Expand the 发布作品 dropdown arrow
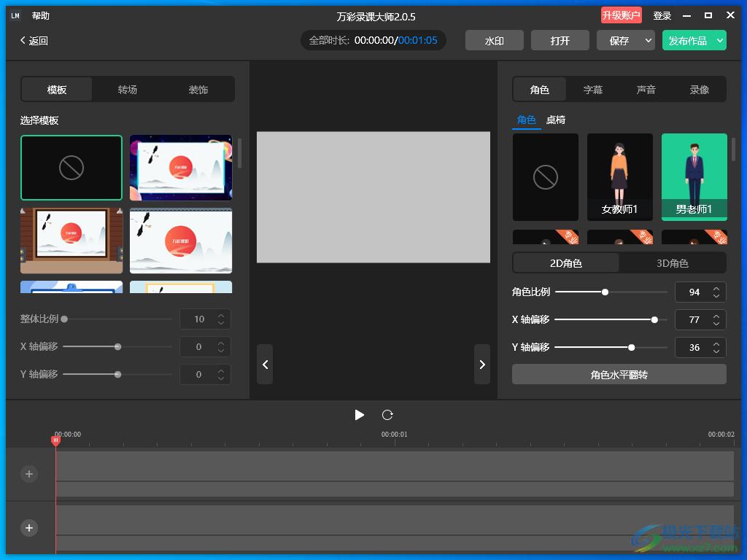 pos(719,41)
